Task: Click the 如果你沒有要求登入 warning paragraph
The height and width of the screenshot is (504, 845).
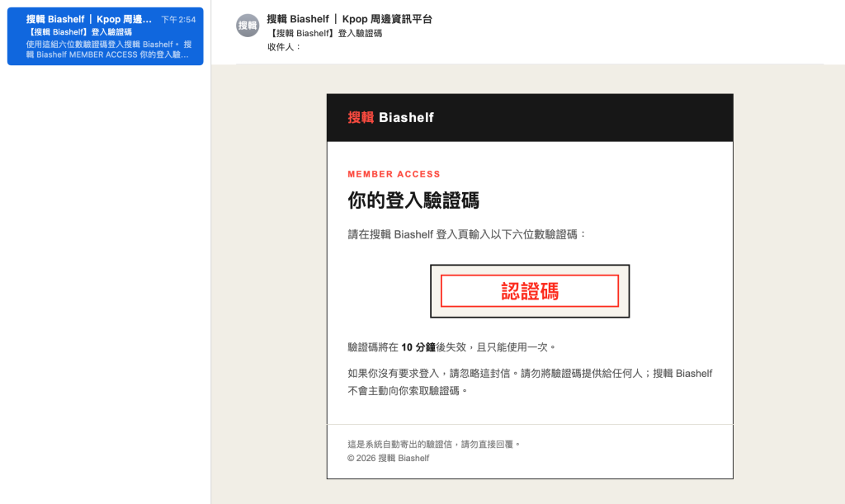Action: (530, 382)
